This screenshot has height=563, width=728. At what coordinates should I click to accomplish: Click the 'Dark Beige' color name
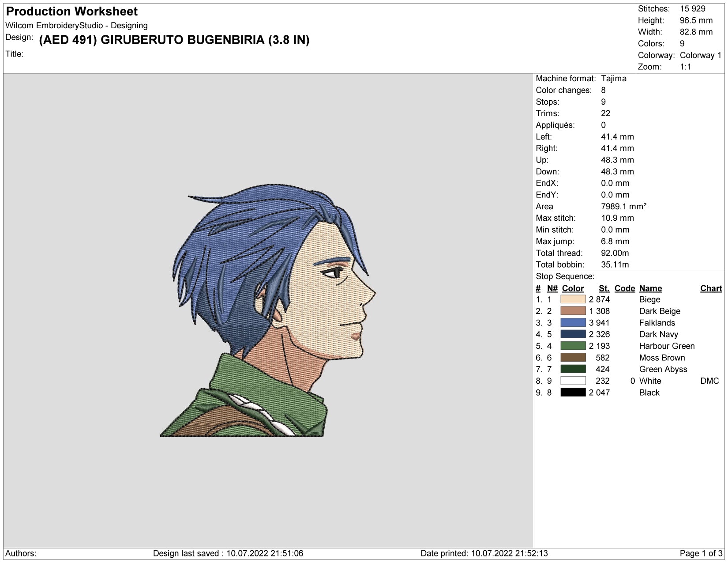coord(660,311)
